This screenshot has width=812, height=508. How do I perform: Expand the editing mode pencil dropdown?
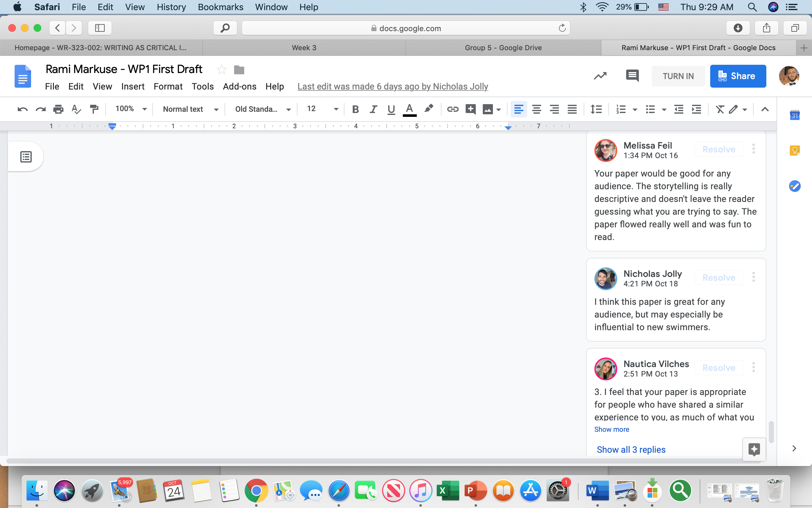738,109
